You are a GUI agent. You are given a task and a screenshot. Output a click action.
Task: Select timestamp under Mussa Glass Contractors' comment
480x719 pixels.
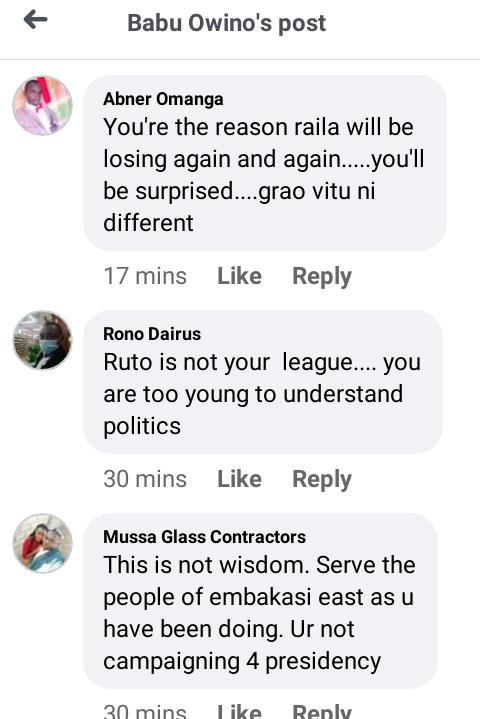[x=145, y=711]
